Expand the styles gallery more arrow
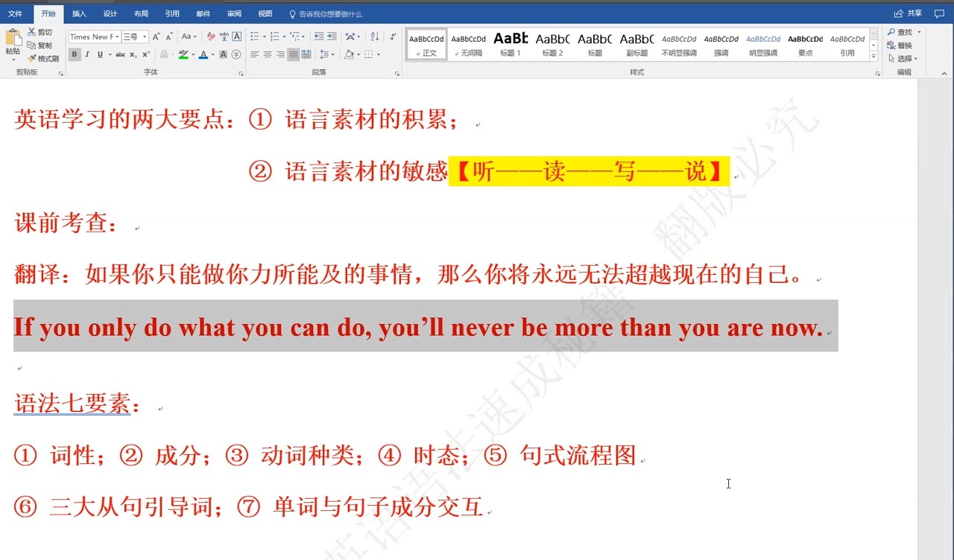Viewport: 954px width, 560px height. point(874,55)
